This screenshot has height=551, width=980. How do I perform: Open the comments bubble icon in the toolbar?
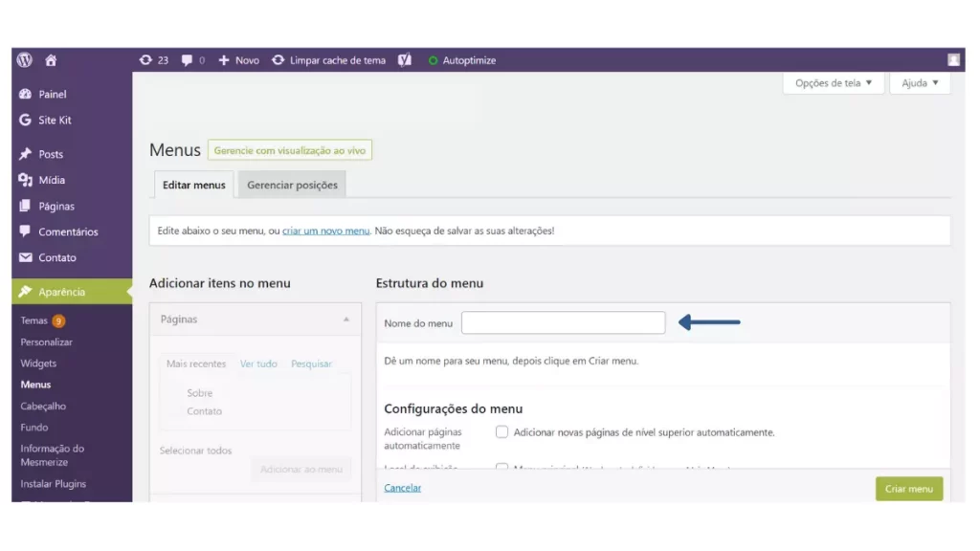[192, 60]
